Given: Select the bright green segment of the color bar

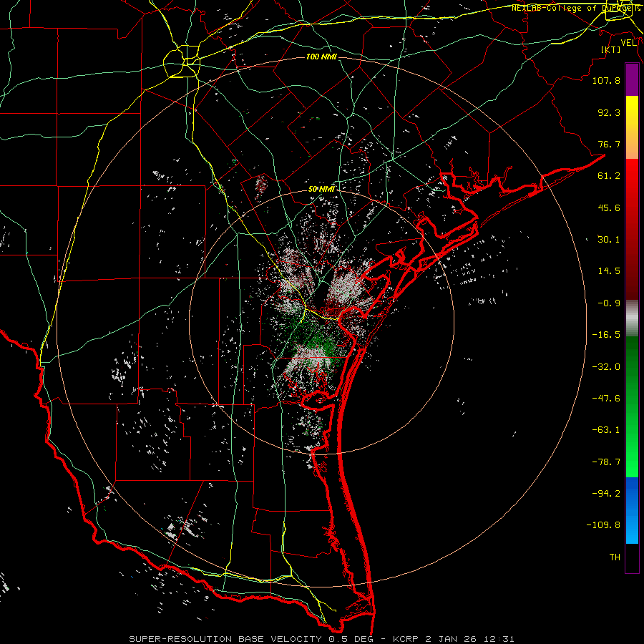Looking at the screenshot, I should (632, 406).
